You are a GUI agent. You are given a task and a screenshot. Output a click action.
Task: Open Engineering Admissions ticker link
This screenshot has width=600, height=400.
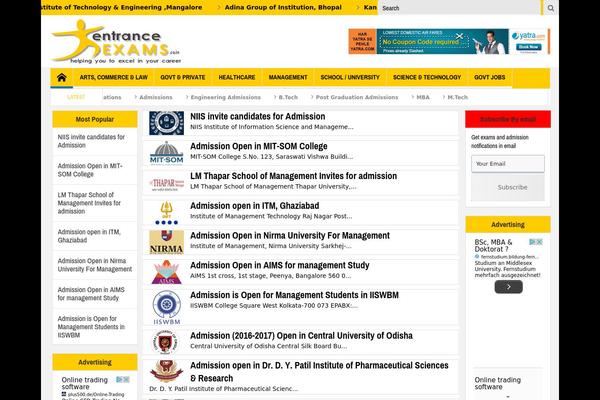pos(226,98)
